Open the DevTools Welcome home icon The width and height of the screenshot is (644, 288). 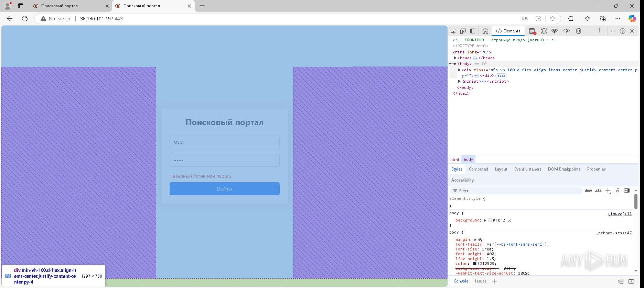coord(485,31)
